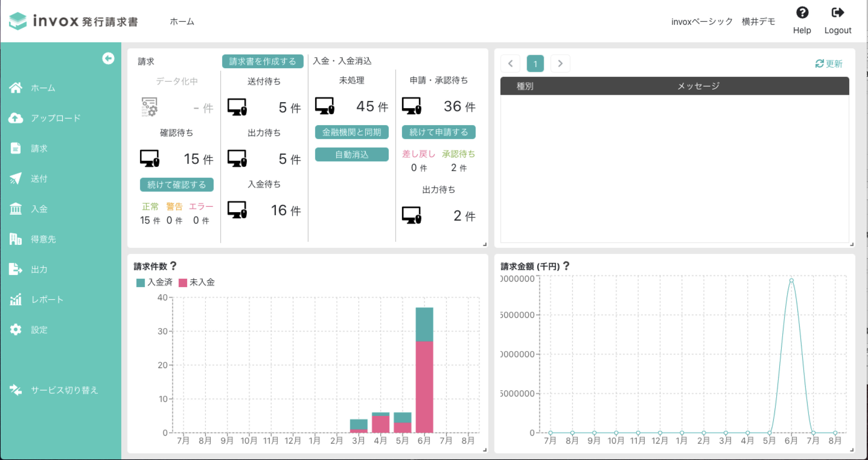Click 金融機関と同期 button
The width and height of the screenshot is (868, 460).
pyautogui.click(x=351, y=132)
